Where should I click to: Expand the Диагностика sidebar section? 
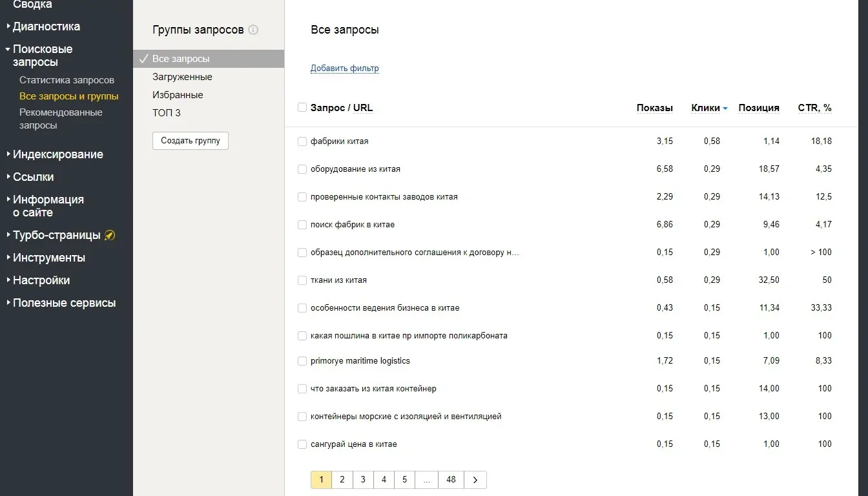(46, 26)
